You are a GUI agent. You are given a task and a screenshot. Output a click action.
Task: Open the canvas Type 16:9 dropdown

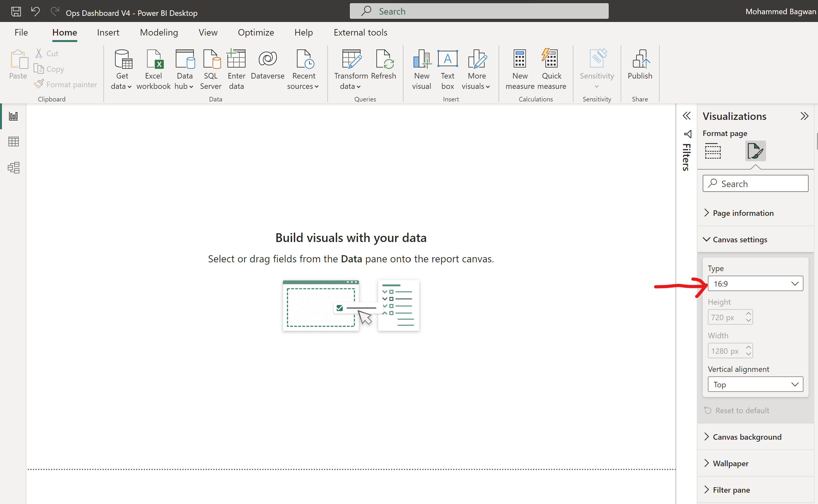pyautogui.click(x=755, y=284)
